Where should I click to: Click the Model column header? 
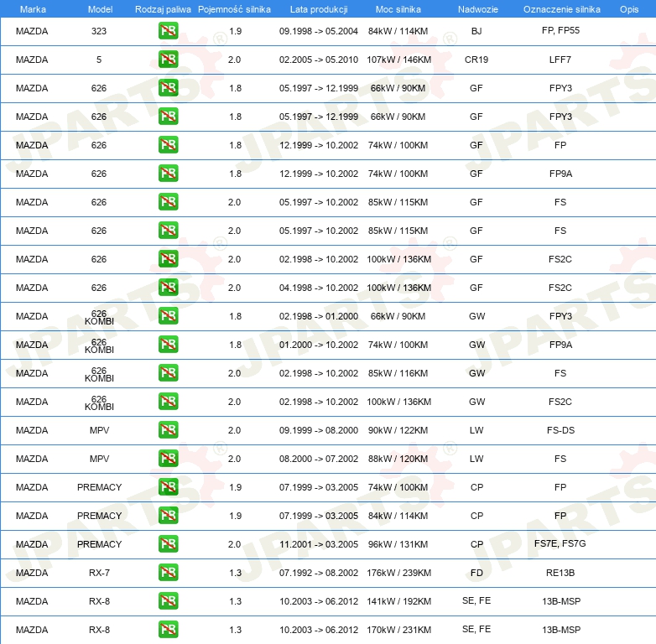[100, 9]
